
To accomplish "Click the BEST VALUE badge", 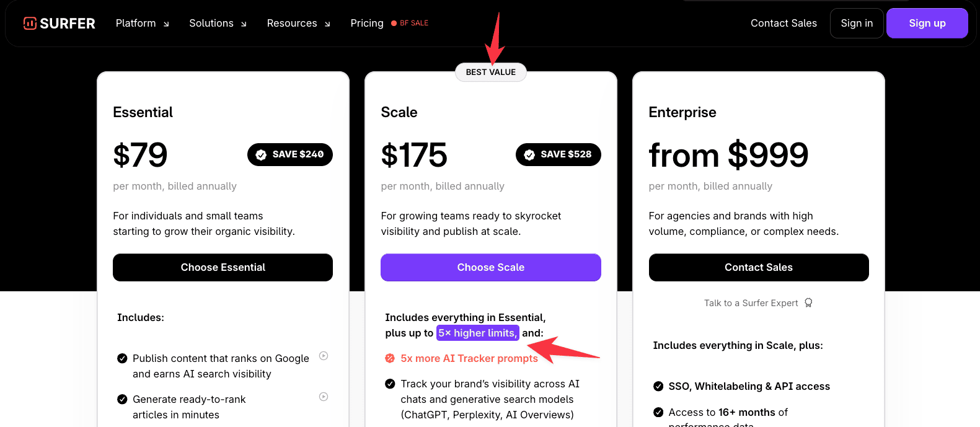I will 490,72.
